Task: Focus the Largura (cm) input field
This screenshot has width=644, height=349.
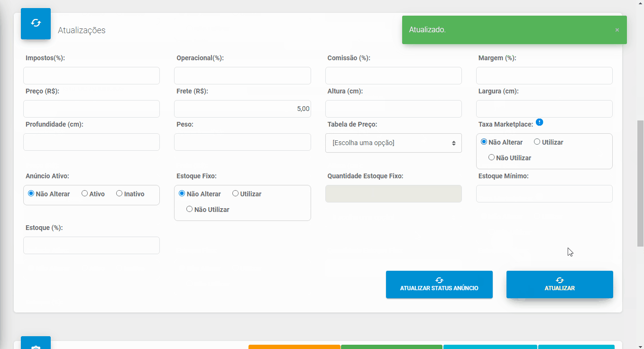Action: [x=544, y=109]
